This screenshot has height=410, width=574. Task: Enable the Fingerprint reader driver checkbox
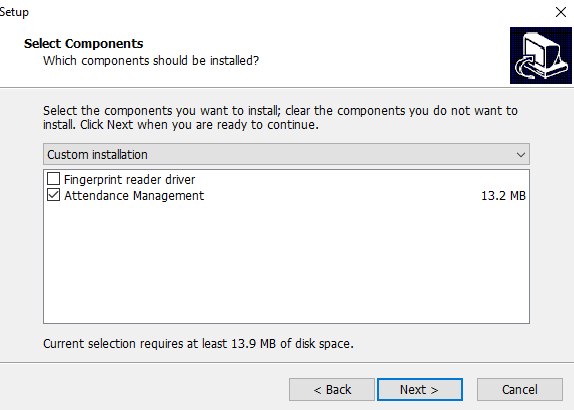click(53, 179)
